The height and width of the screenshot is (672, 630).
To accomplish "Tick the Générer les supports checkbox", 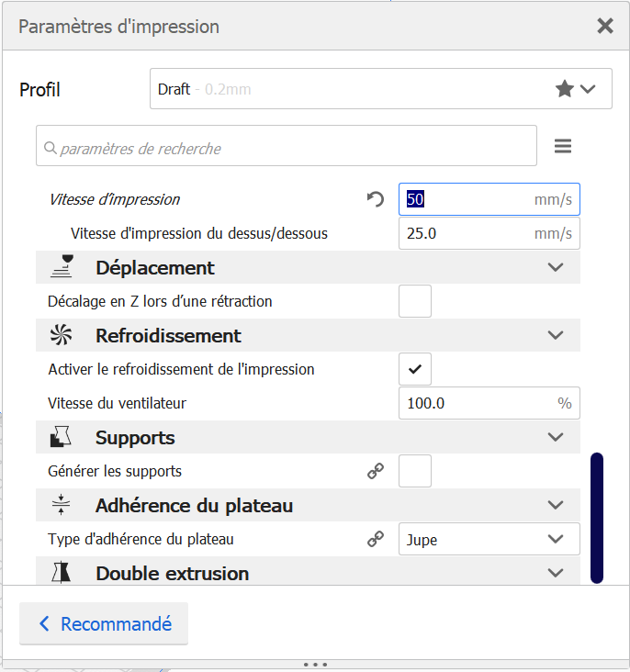I will [x=415, y=472].
